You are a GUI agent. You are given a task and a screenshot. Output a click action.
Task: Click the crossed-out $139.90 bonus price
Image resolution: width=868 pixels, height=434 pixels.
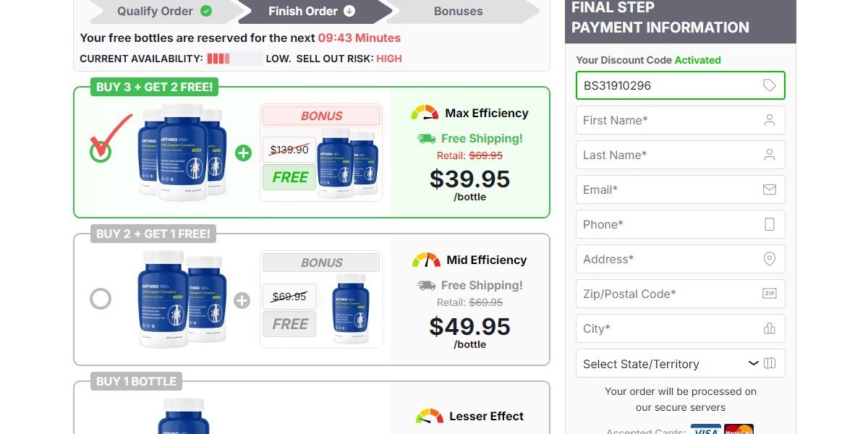(x=289, y=150)
